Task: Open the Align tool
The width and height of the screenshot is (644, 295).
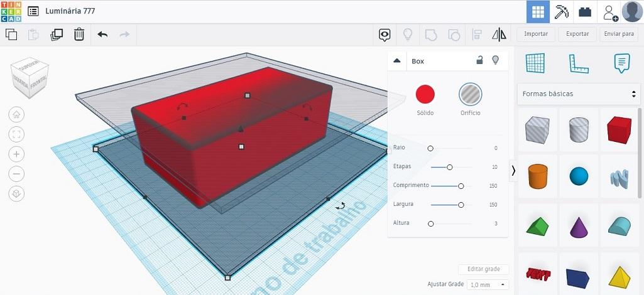Action: pos(477,35)
